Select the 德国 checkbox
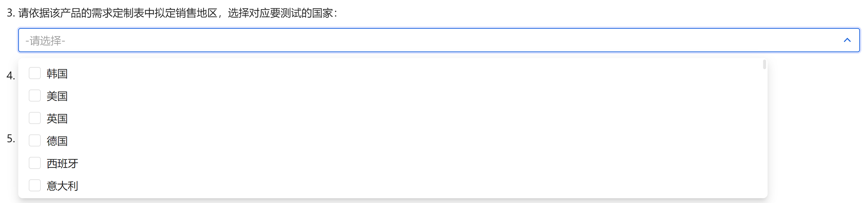 [x=35, y=140]
